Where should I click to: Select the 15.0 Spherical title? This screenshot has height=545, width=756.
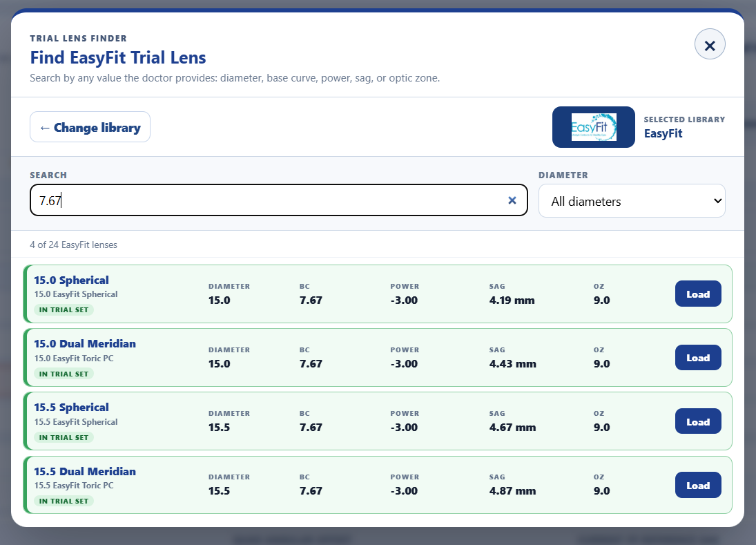(71, 280)
